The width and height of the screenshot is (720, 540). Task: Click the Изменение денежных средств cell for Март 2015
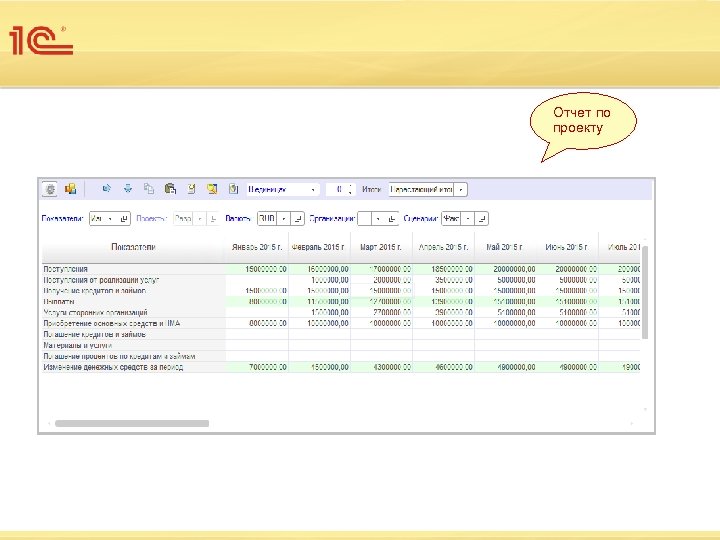(381, 367)
